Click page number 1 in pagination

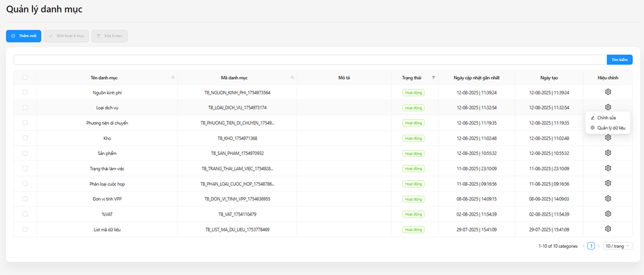pos(591,246)
